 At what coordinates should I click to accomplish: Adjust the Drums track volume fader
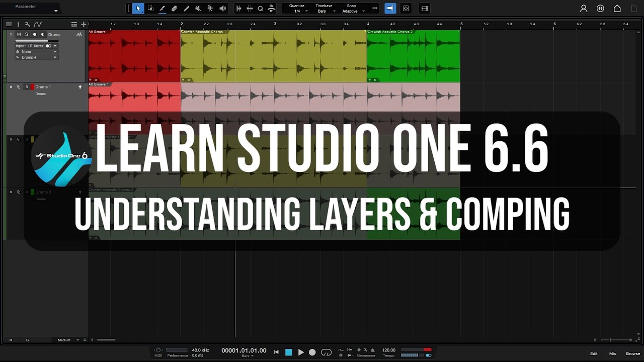pos(37,41)
